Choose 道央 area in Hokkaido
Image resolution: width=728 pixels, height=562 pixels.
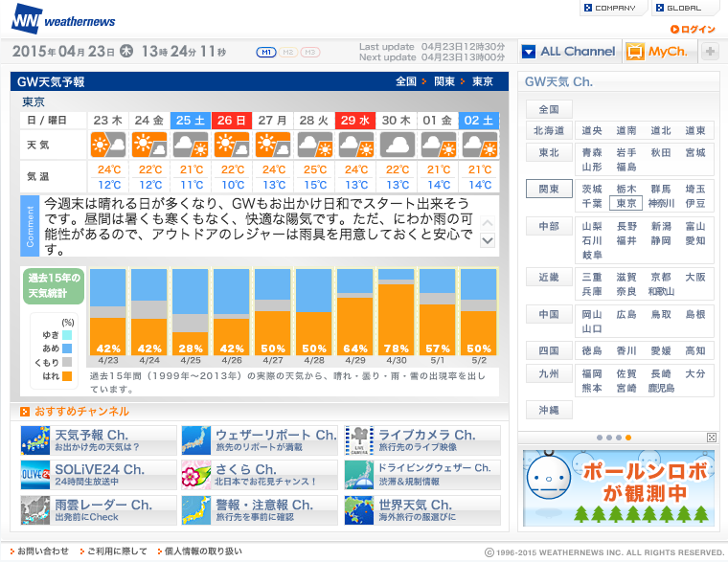pos(592,131)
